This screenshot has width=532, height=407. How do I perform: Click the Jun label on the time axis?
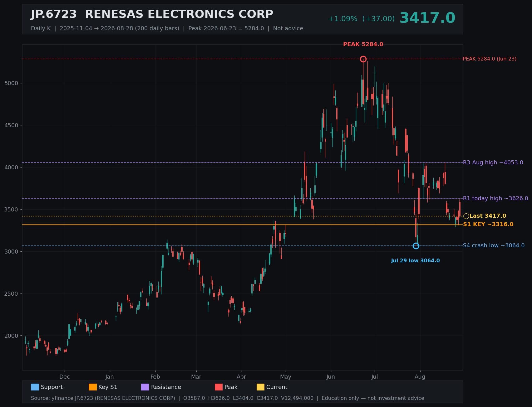[331, 377]
